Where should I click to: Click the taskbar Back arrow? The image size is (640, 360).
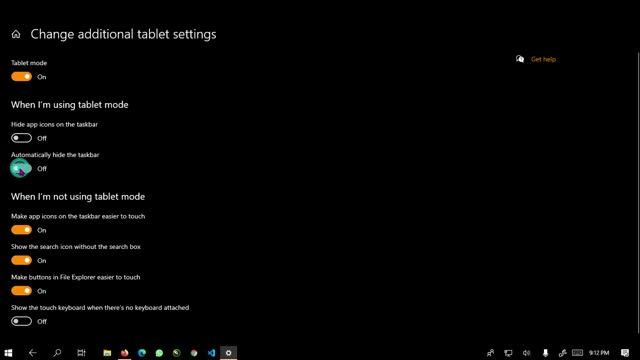(33, 353)
